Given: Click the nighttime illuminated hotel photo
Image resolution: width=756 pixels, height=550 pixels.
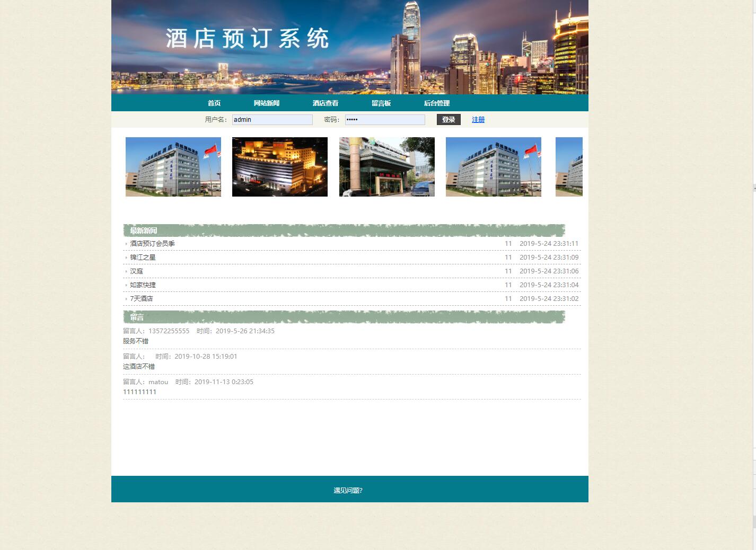Looking at the screenshot, I should (x=279, y=166).
